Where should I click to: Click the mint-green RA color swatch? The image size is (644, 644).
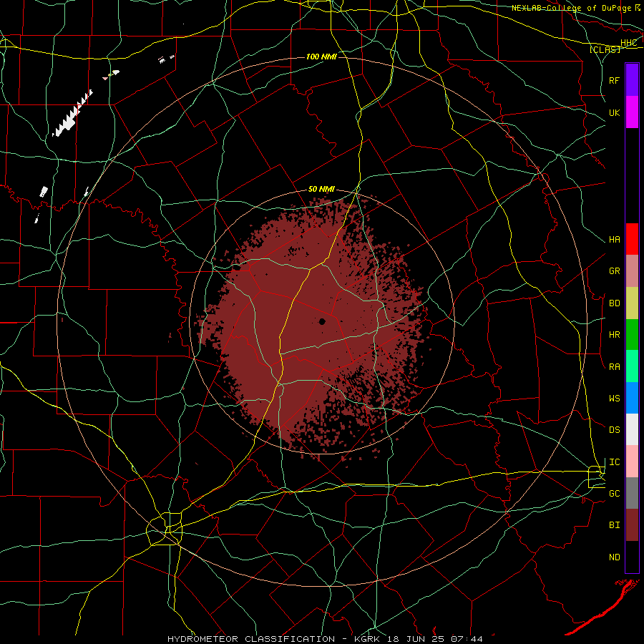(x=632, y=366)
